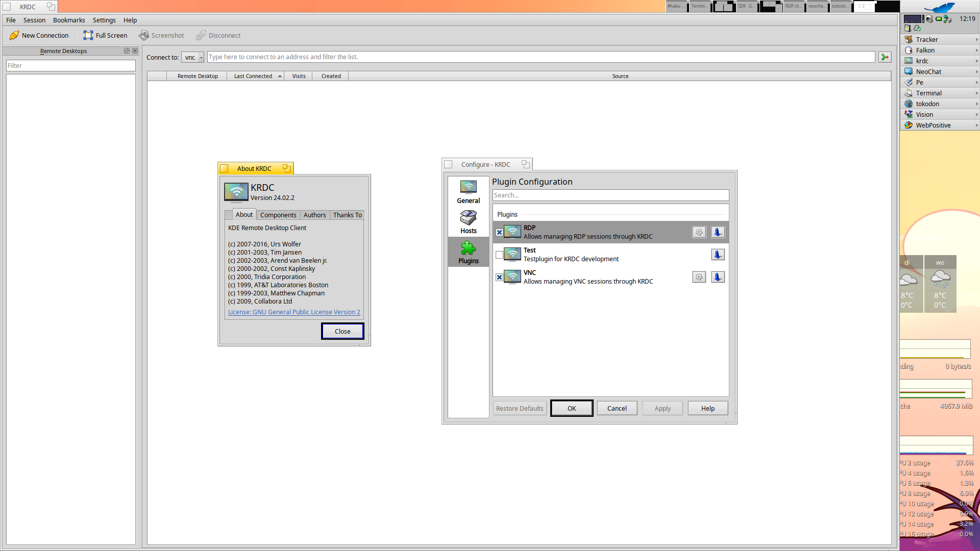This screenshot has height=551, width=980.
Task: Click Help in Configure dialog
Action: tap(707, 408)
